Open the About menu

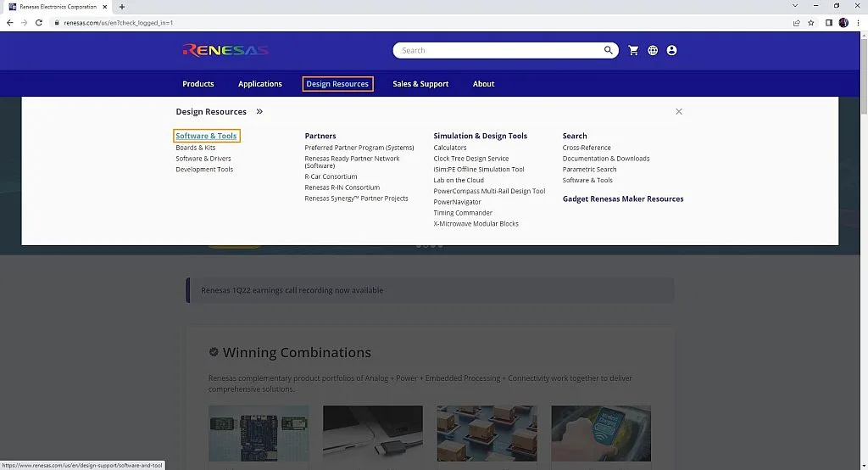coord(483,84)
